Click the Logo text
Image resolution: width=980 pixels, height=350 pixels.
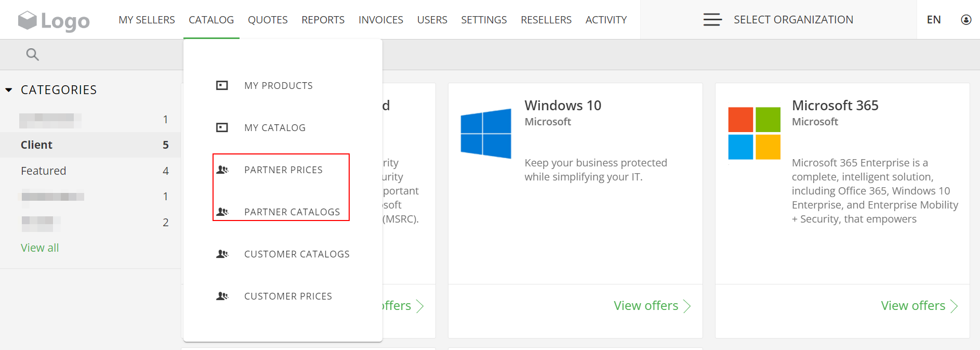pyautogui.click(x=65, y=21)
